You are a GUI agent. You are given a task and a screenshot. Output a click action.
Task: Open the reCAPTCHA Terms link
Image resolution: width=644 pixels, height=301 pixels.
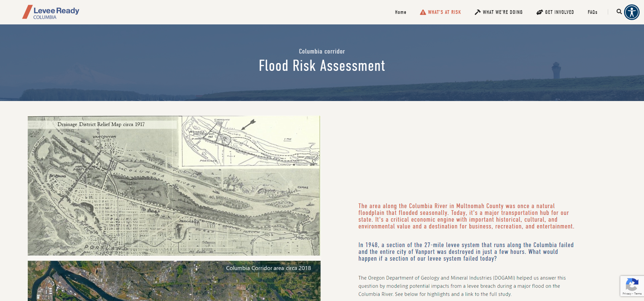(638, 294)
